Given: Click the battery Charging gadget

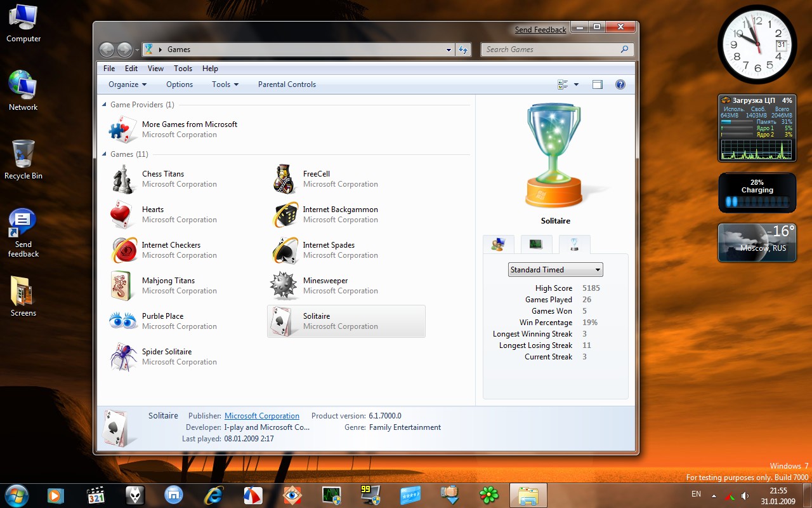Looking at the screenshot, I should click(x=757, y=193).
